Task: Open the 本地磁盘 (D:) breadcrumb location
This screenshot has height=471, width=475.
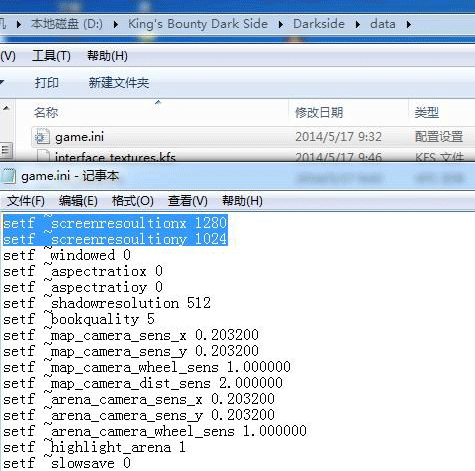Action: coord(67,24)
